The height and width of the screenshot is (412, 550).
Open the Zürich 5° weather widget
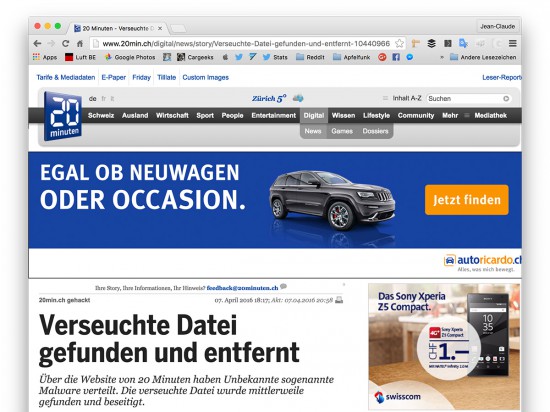[x=269, y=99]
